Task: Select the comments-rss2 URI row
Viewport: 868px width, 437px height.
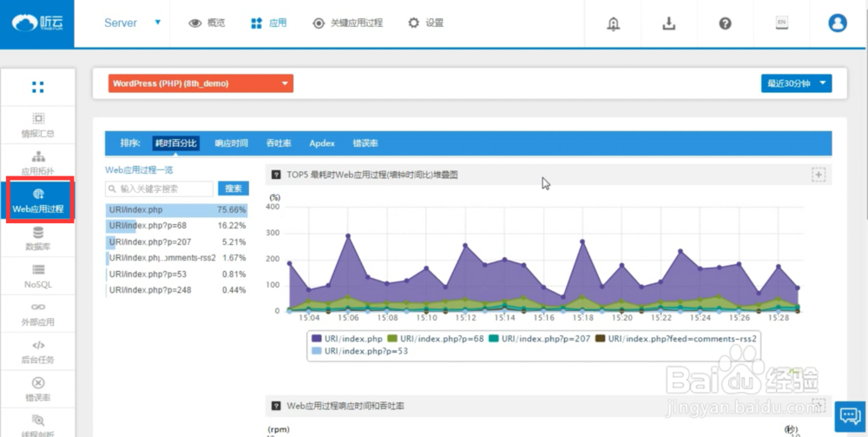Action: (176, 258)
